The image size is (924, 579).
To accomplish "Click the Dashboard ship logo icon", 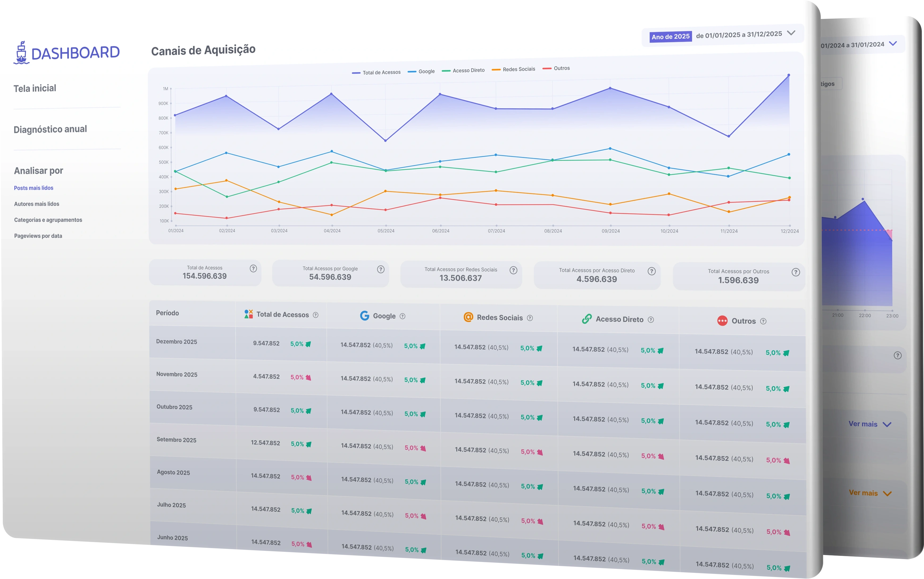I will click(x=22, y=52).
